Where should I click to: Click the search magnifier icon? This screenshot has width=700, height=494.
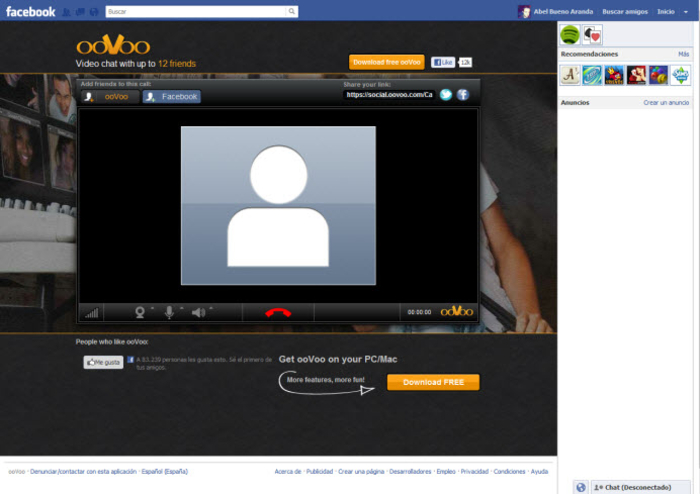pos(292,12)
